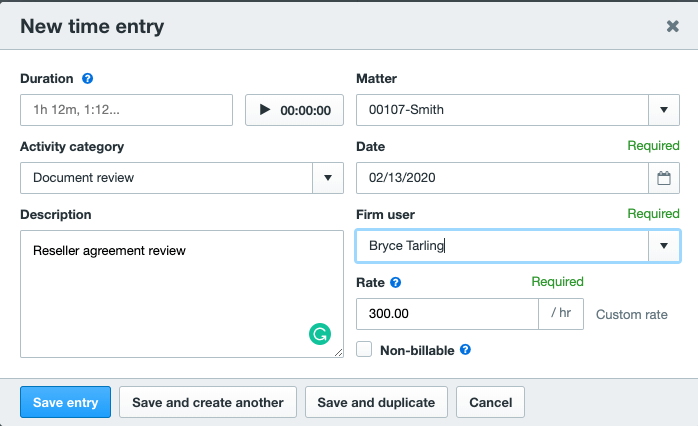Enable the Non-billable checkbox
Viewport: 698px width, 426px height.
[x=365, y=350]
